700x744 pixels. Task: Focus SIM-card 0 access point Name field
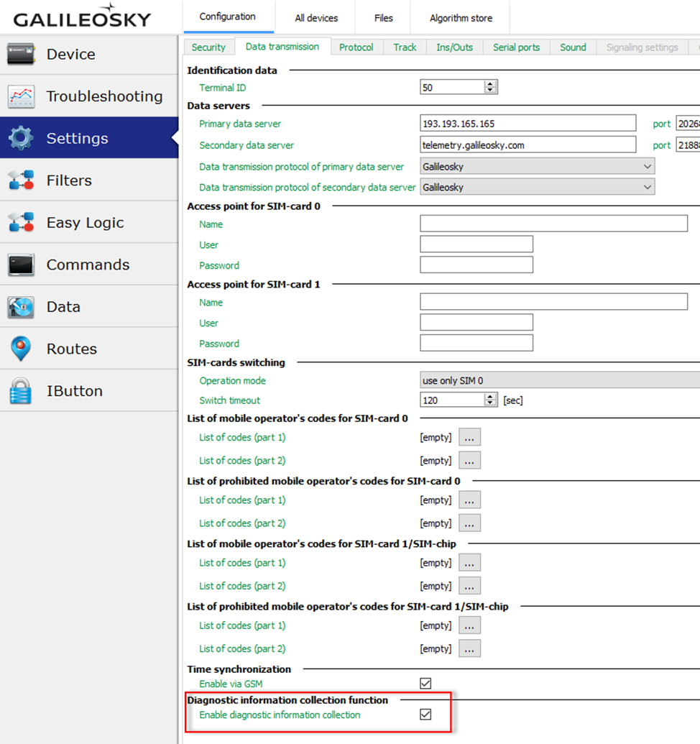(x=553, y=224)
